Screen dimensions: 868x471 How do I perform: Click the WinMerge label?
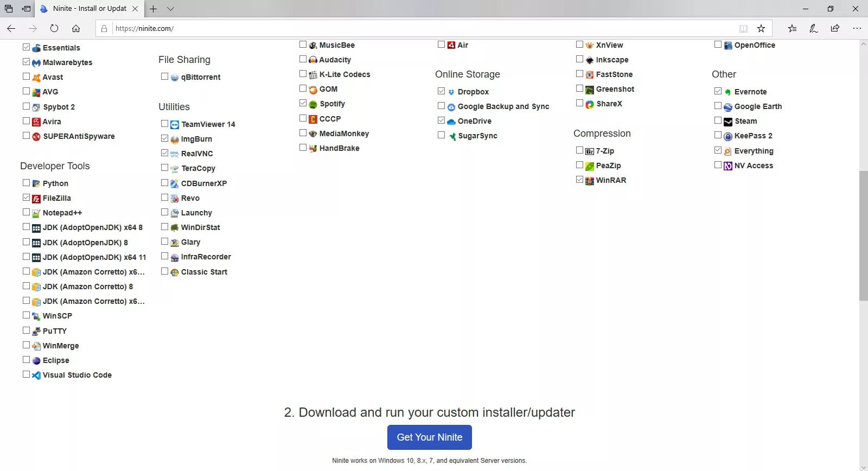pos(61,346)
